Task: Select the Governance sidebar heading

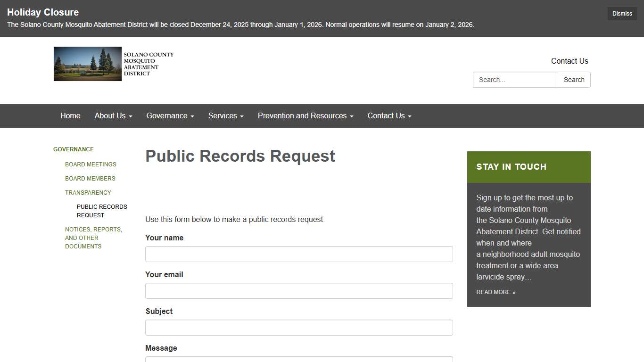Action: (x=73, y=149)
